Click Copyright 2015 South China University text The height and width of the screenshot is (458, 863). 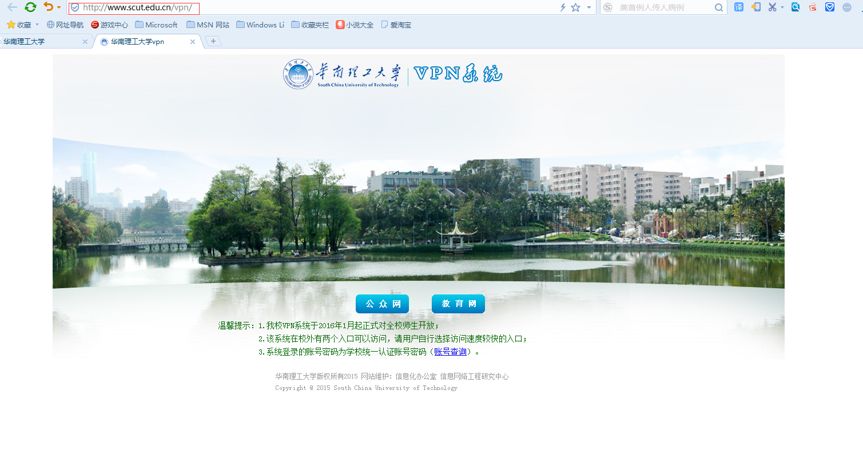[366, 388]
